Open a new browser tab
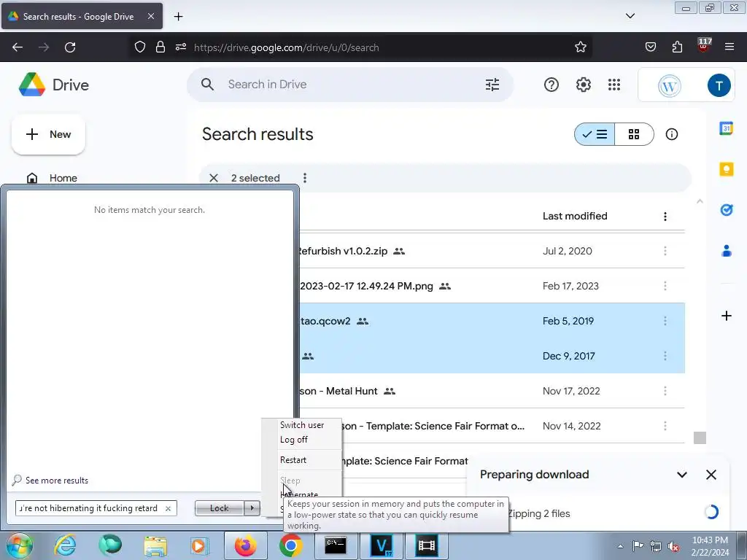 coord(178,17)
